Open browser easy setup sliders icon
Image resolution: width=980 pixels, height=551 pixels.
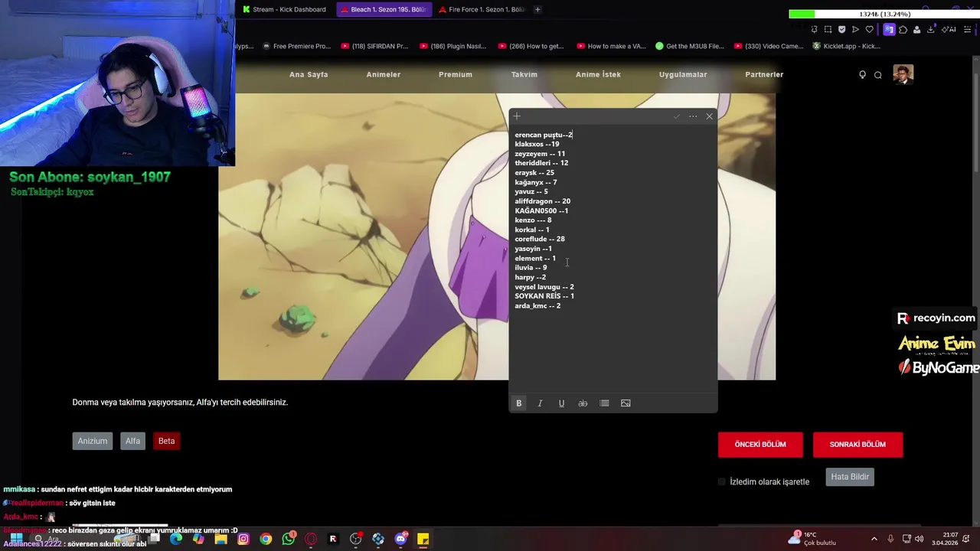[x=967, y=29]
